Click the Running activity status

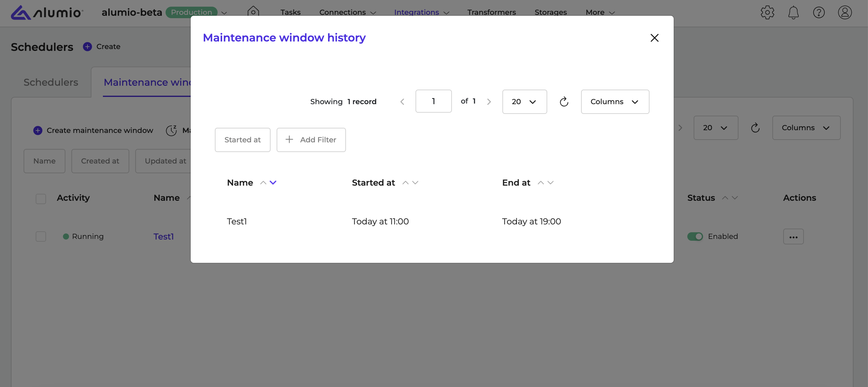pyautogui.click(x=83, y=236)
